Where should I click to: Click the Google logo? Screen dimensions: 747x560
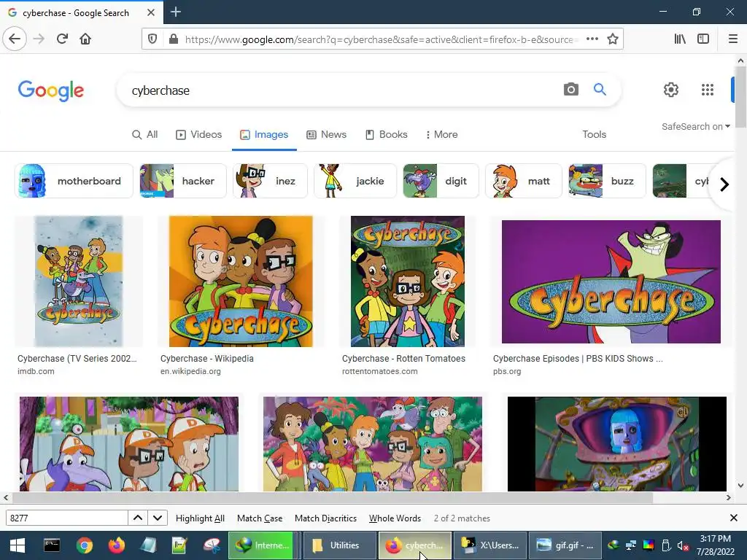click(x=51, y=90)
